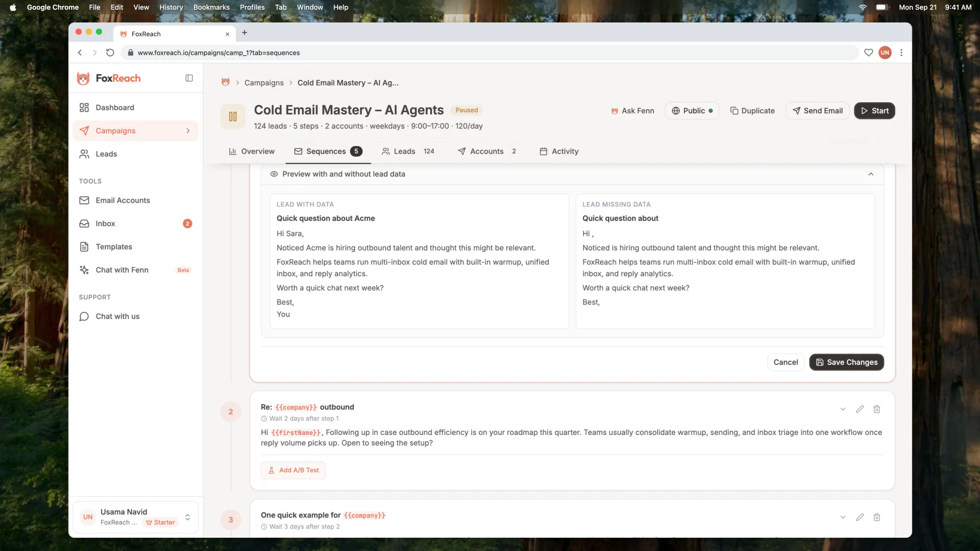980x551 pixels.
Task: Open Email Accounts page
Action: [136, 200]
